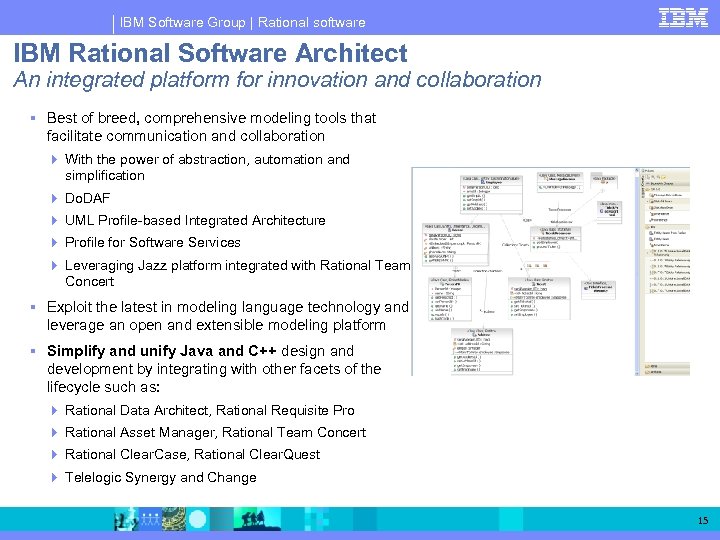Click the 'Profile for Software Services' line
This screenshot has width=720, height=540.
click(152, 242)
